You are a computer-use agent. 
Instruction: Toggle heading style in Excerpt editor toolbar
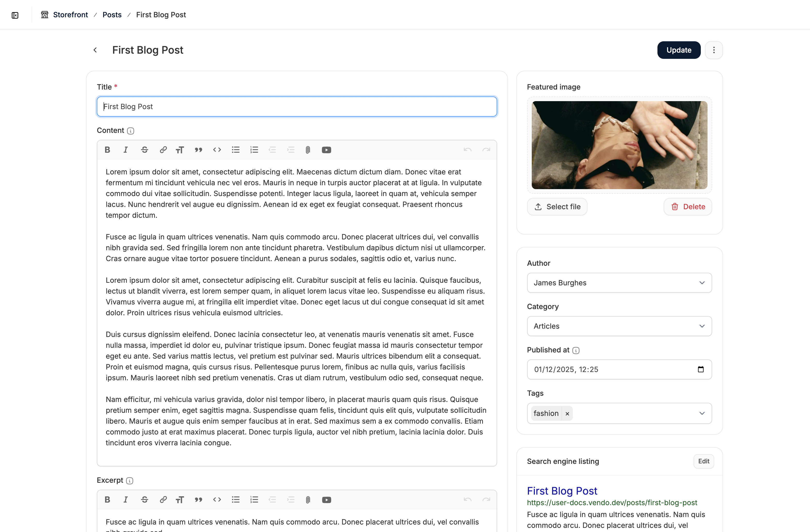pyautogui.click(x=180, y=499)
